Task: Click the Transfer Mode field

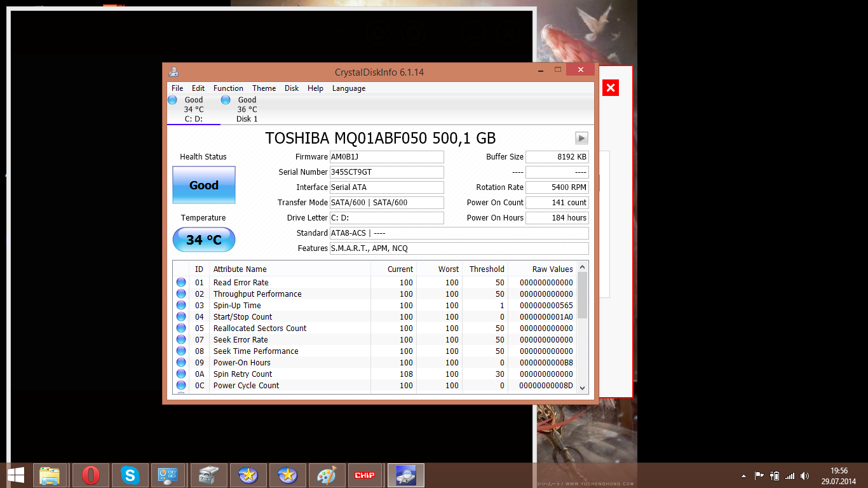Action: tap(386, 203)
